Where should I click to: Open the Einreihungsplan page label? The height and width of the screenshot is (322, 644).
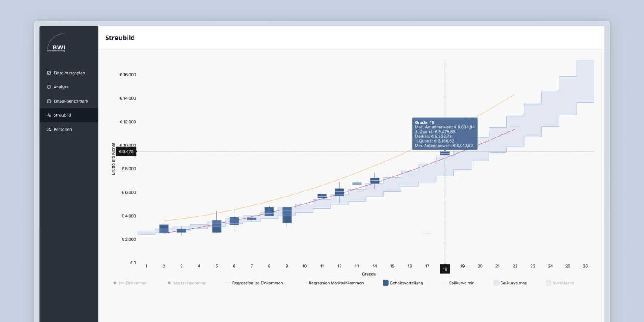tap(69, 73)
